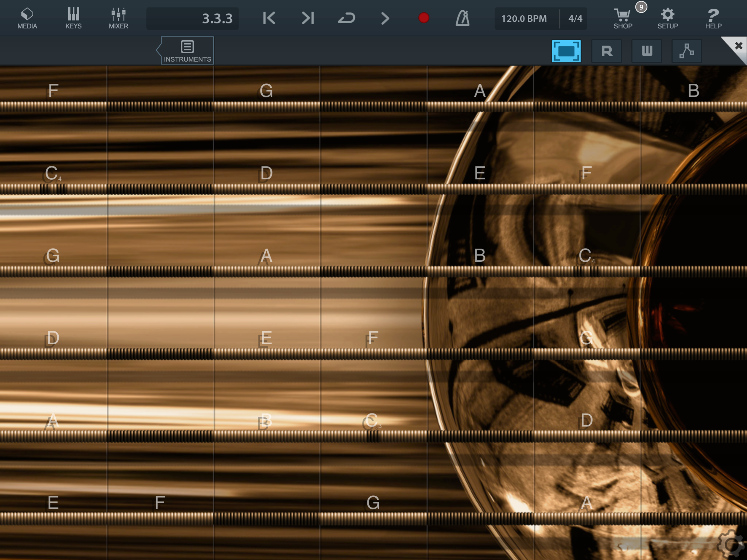The image size is (747, 560).
Task: Toggle cycle loop playback
Action: (346, 18)
